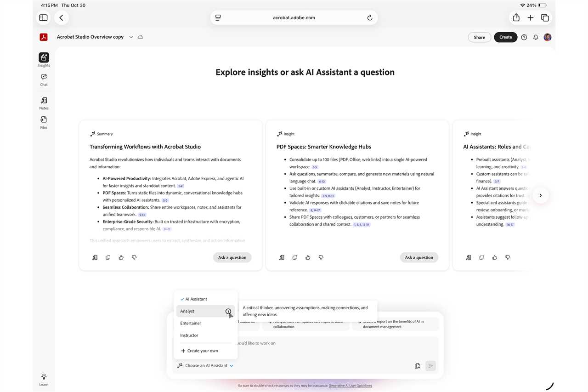The height and width of the screenshot is (392, 588).
Task: Open the cloud save status icon
Action: click(141, 37)
